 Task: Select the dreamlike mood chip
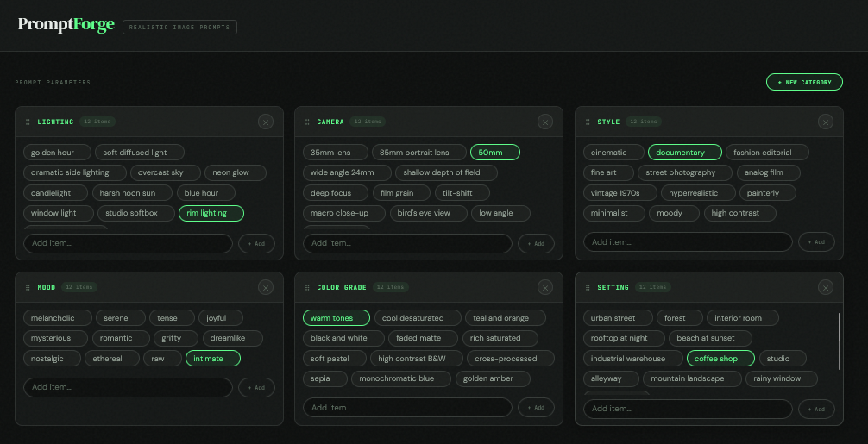click(x=232, y=338)
